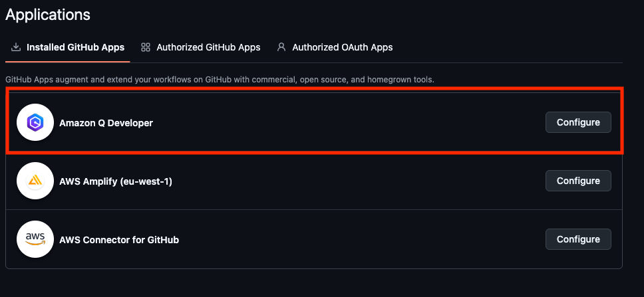
Task: Click the download icon beside Installed GitHub Apps
Action: tap(15, 47)
